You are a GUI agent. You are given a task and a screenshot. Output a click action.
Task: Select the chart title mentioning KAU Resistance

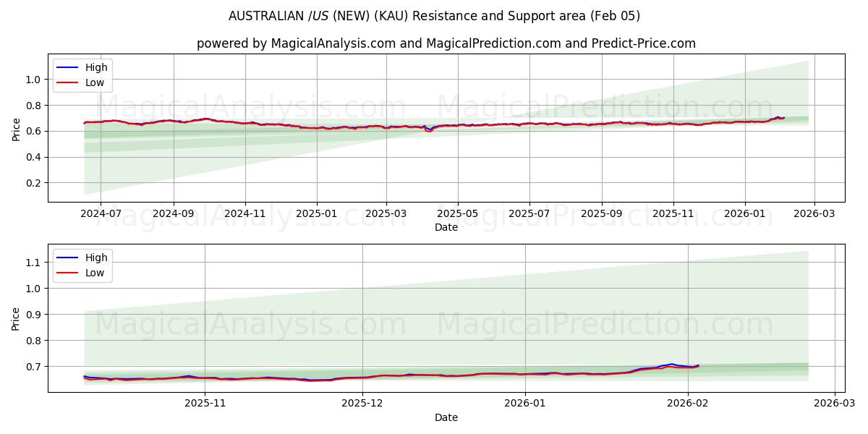[434, 16]
